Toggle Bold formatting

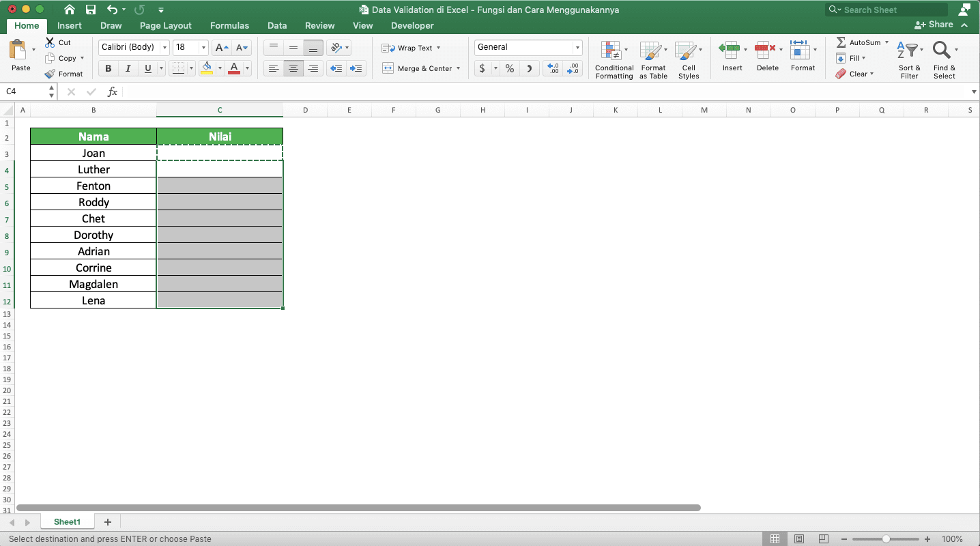click(108, 68)
